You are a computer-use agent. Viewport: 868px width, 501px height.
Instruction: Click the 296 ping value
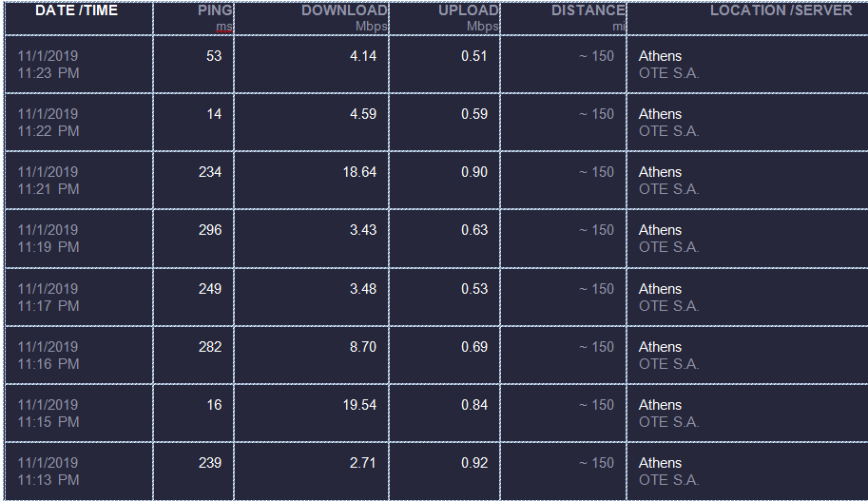[x=210, y=230]
